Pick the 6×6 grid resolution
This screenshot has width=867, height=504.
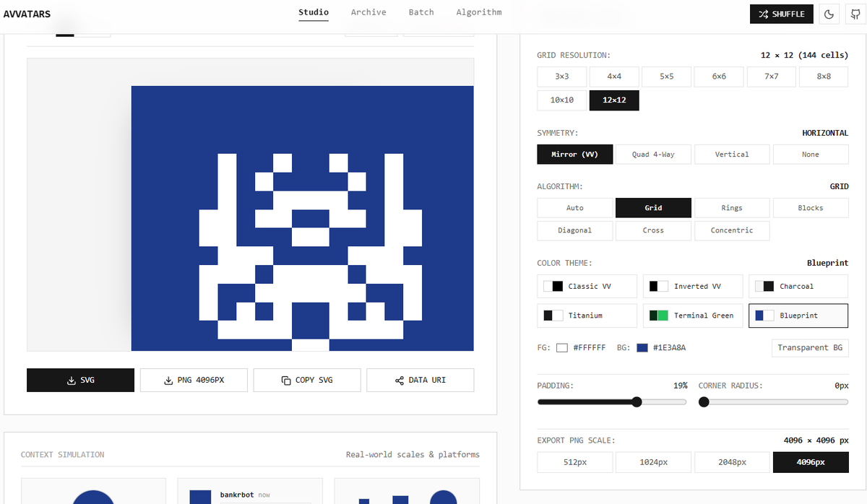pyautogui.click(x=719, y=77)
